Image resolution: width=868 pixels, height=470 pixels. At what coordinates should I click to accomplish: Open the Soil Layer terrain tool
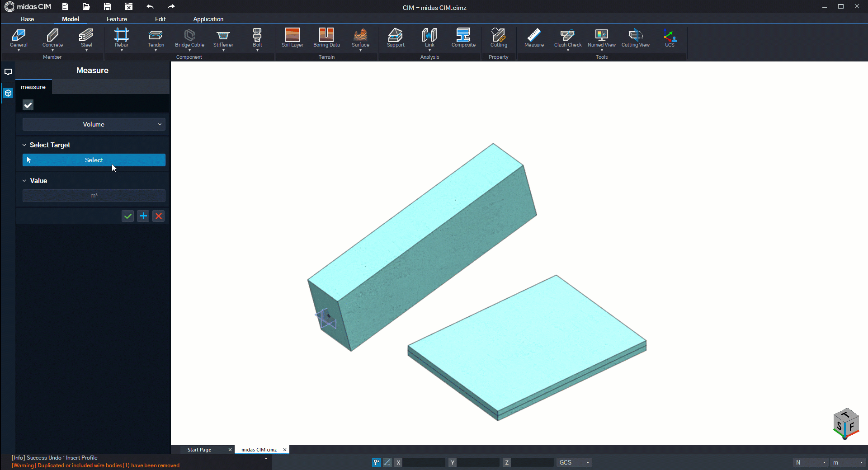[x=292, y=38]
